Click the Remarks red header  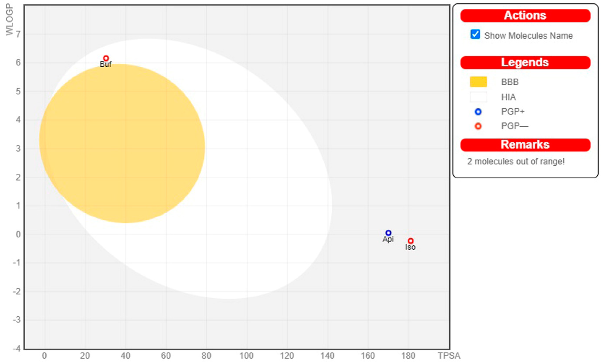(x=525, y=145)
